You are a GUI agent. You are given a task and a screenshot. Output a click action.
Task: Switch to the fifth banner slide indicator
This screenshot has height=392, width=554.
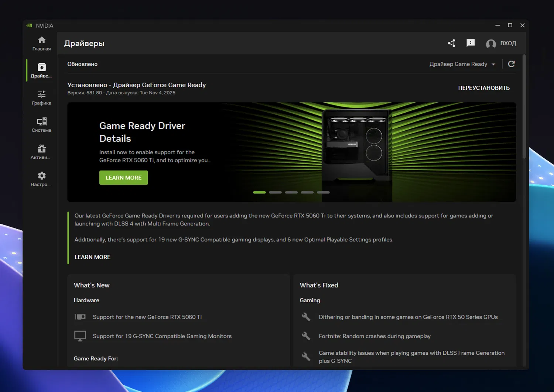pyautogui.click(x=323, y=192)
